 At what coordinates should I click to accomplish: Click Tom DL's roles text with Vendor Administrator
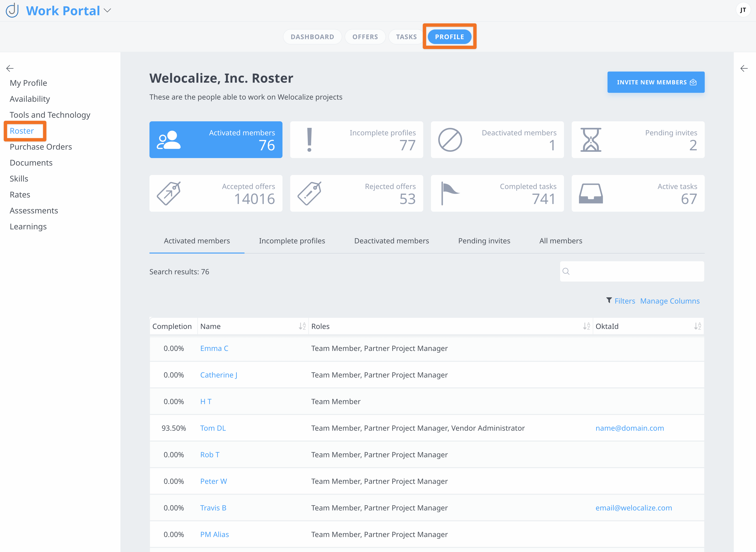click(418, 428)
